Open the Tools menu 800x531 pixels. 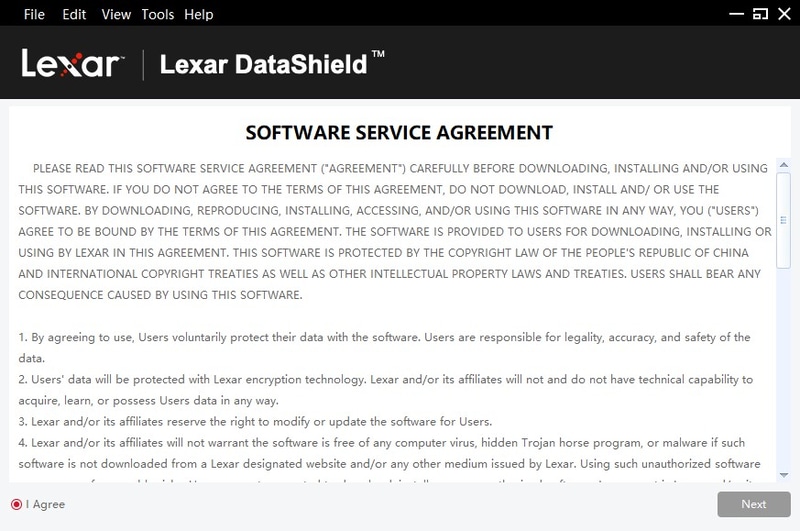(158, 15)
